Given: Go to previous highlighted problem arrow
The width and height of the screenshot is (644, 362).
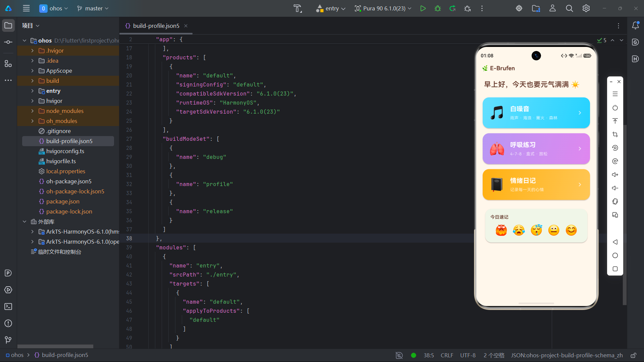Looking at the screenshot, I should tap(612, 40).
